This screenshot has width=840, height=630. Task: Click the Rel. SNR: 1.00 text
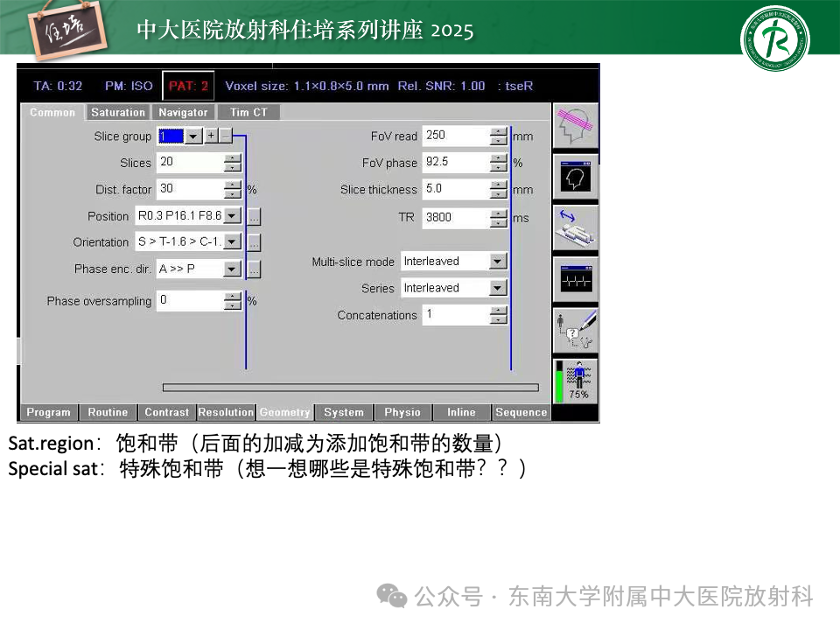click(441, 86)
